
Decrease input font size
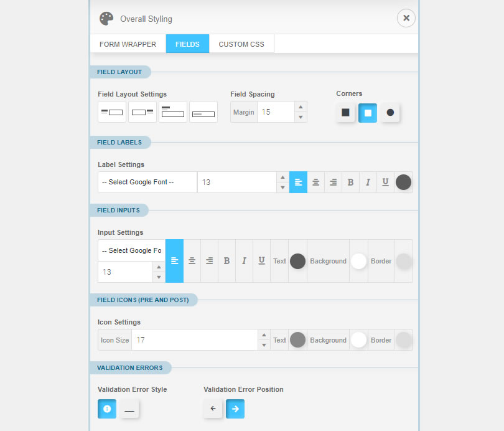point(159,277)
